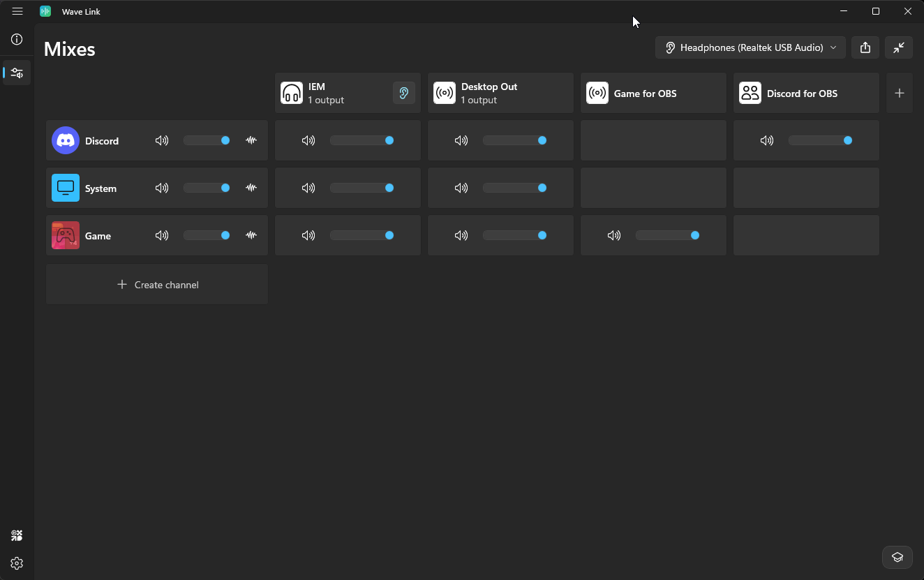Open the System channel effects waveform icon

tap(251, 188)
